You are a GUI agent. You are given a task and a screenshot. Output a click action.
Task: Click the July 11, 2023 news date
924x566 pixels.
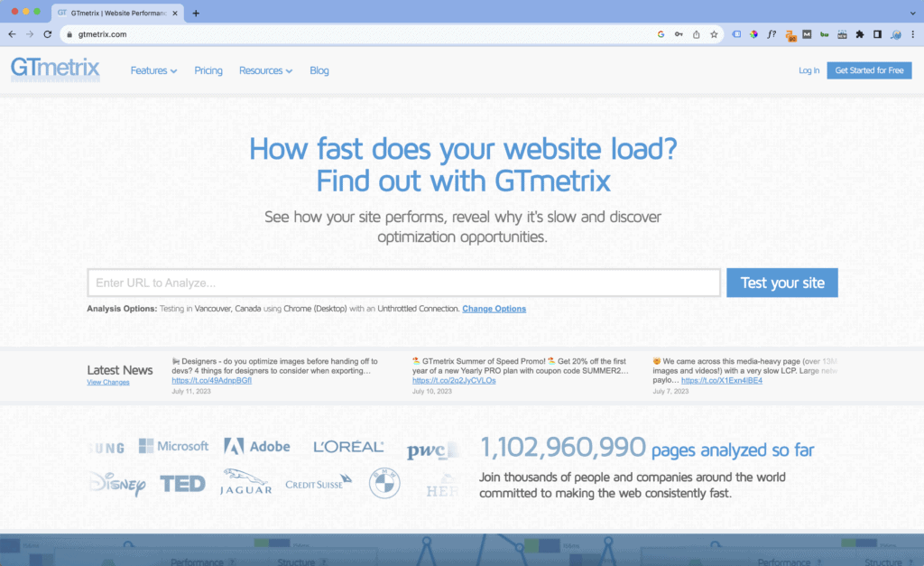(191, 392)
